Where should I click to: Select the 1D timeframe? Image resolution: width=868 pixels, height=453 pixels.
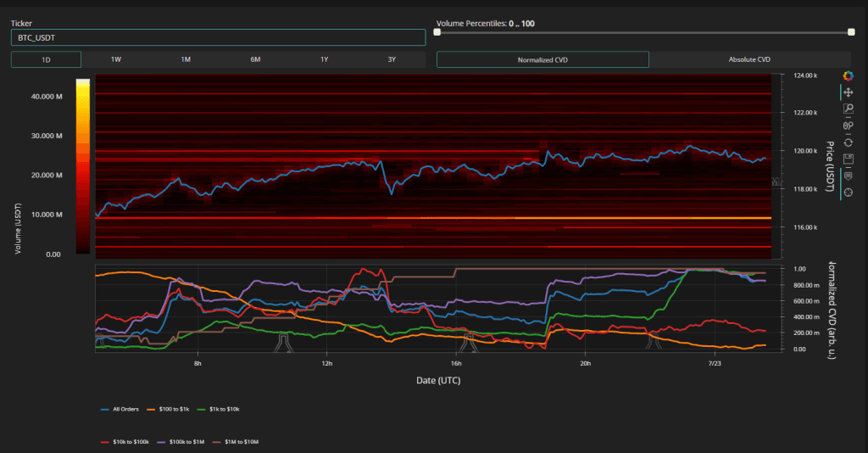(46, 59)
